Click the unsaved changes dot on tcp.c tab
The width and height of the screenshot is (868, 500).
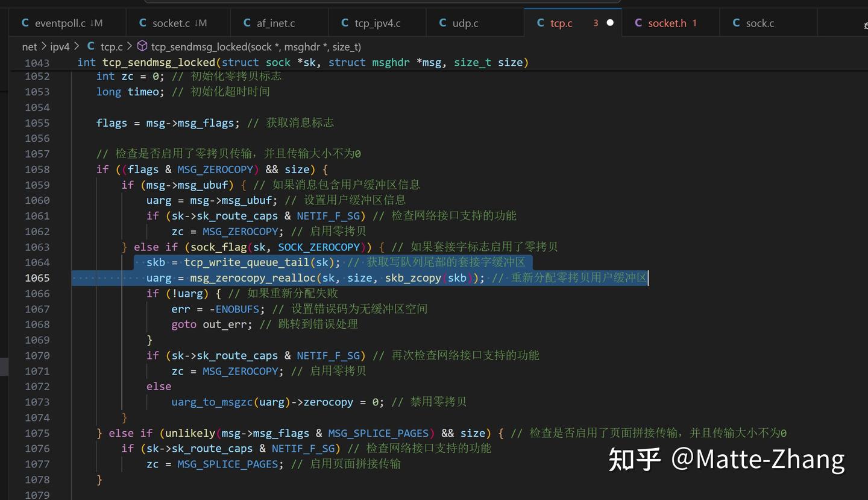(609, 22)
